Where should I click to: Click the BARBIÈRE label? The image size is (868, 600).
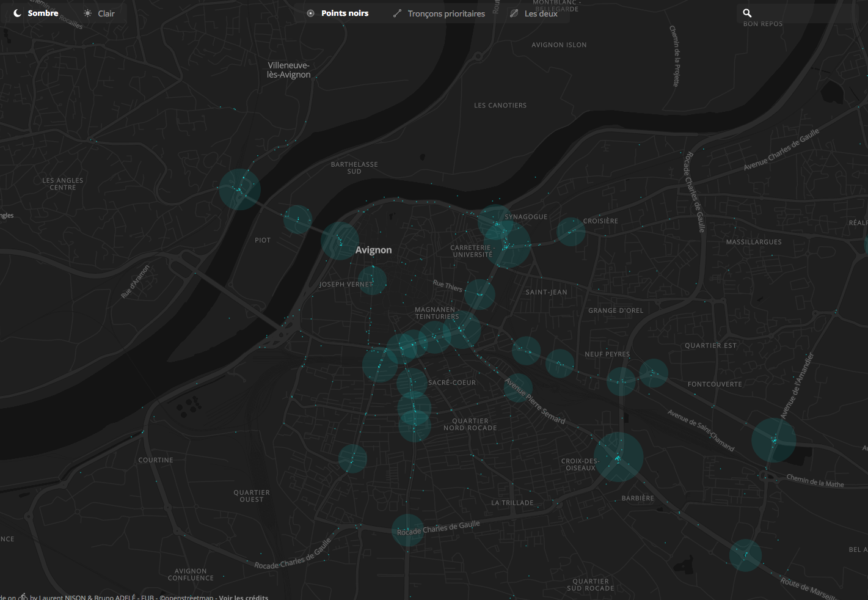tap(638, 498)
